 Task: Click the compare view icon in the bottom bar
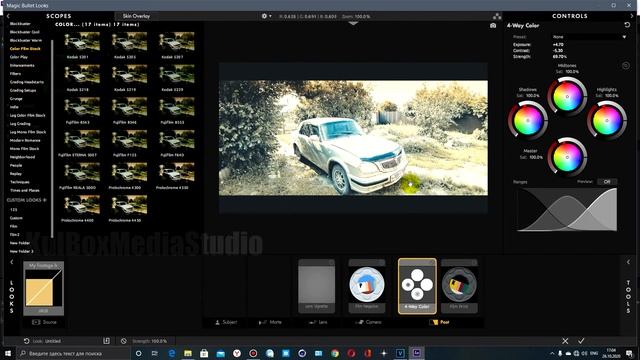click(x=106, y=340)
